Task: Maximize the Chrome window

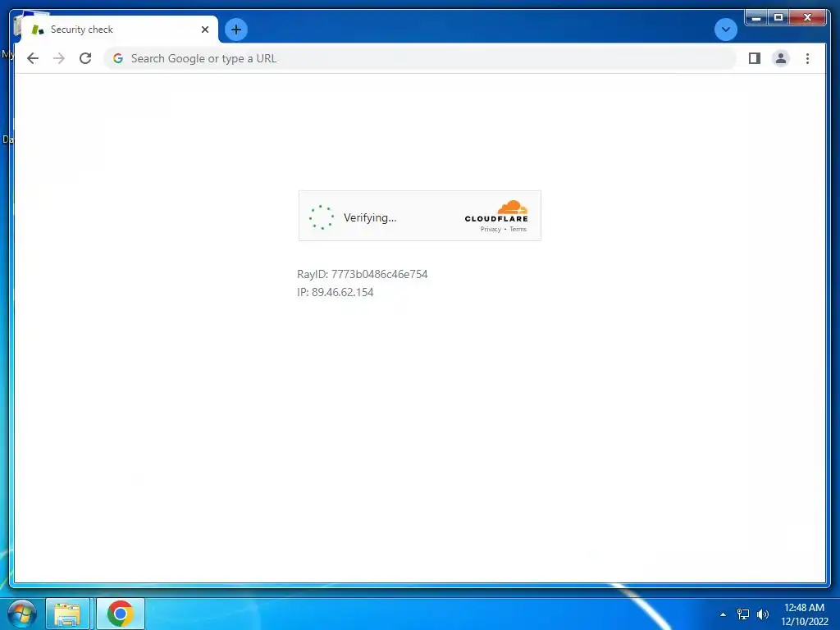Action: pyautogui.click(x=778, y=18)
